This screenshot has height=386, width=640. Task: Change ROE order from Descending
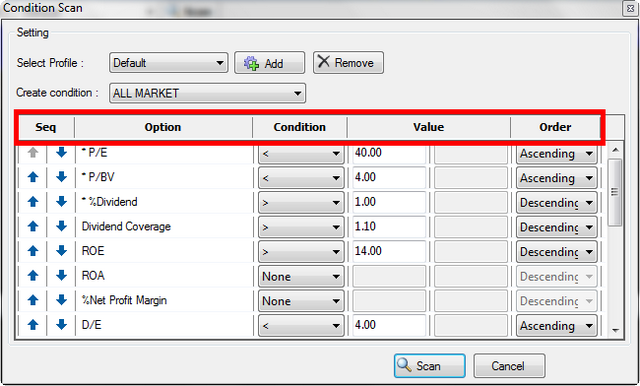click(x=557, y=252)
